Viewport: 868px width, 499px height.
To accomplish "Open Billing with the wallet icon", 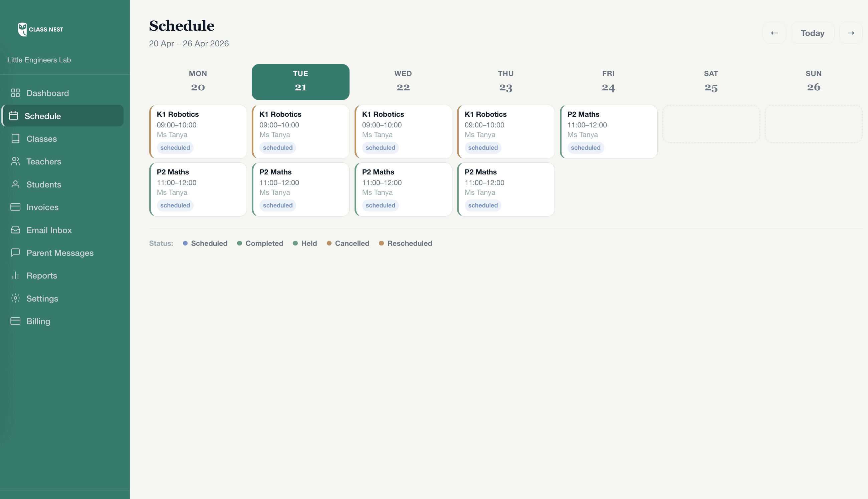I will tap(15, 321).
